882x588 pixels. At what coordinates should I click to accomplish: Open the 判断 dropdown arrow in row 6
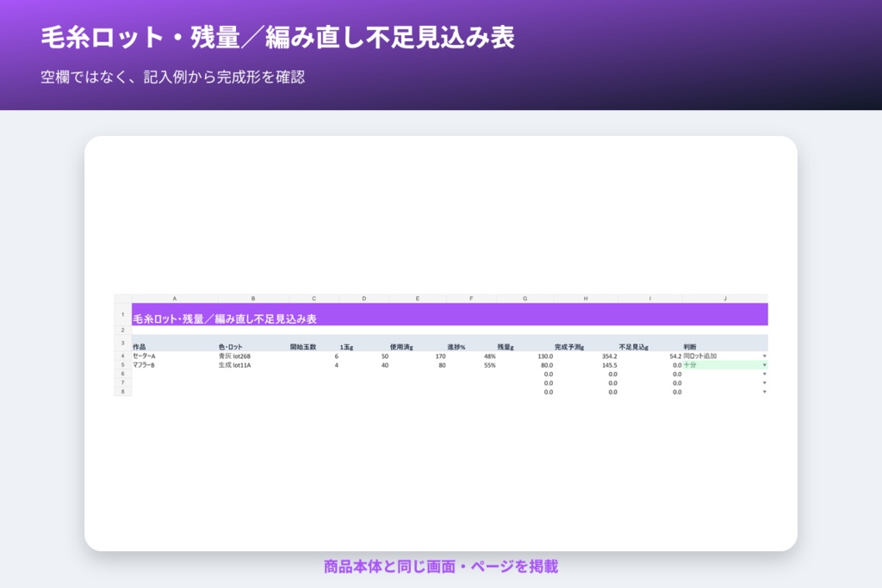tap(764, 374)
